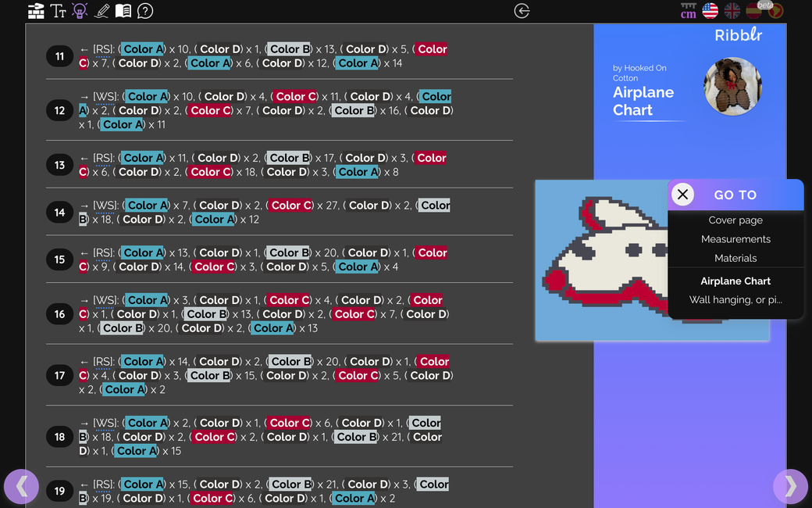Viewport: 812px width, 508px height.
Task: Select the Spanish language flag
Action: coord(753,11)
